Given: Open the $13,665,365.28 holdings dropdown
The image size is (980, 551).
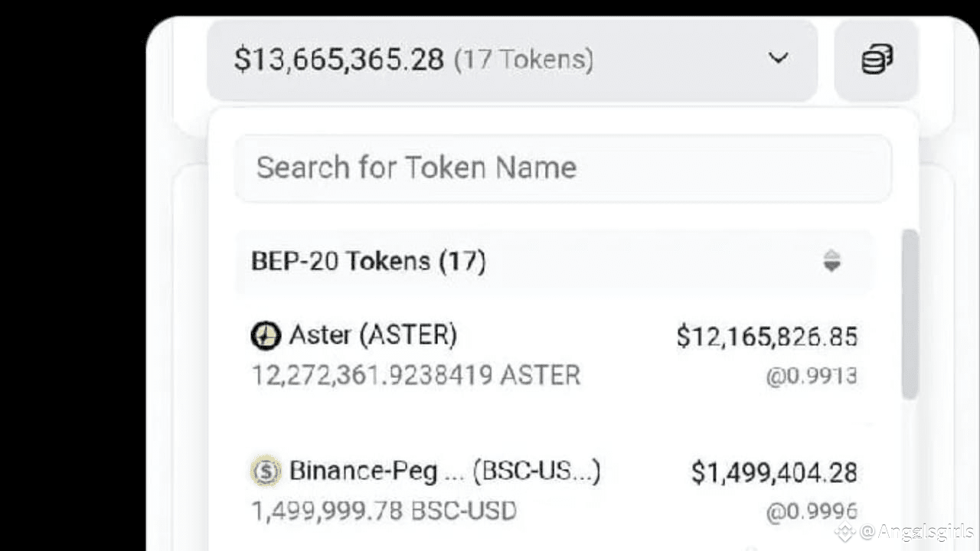Looking at the screenshot, I should point(338,60).
